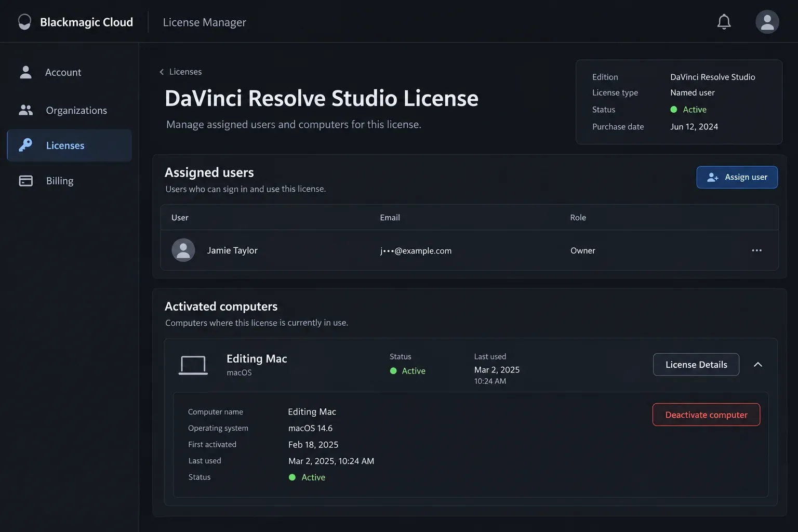Click the License Details button

point(696,365)
